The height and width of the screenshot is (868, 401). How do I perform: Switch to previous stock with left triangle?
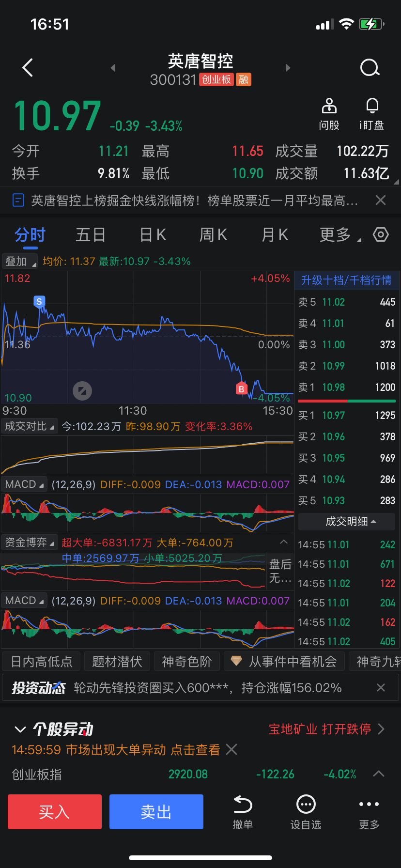(x=113, y=68)
